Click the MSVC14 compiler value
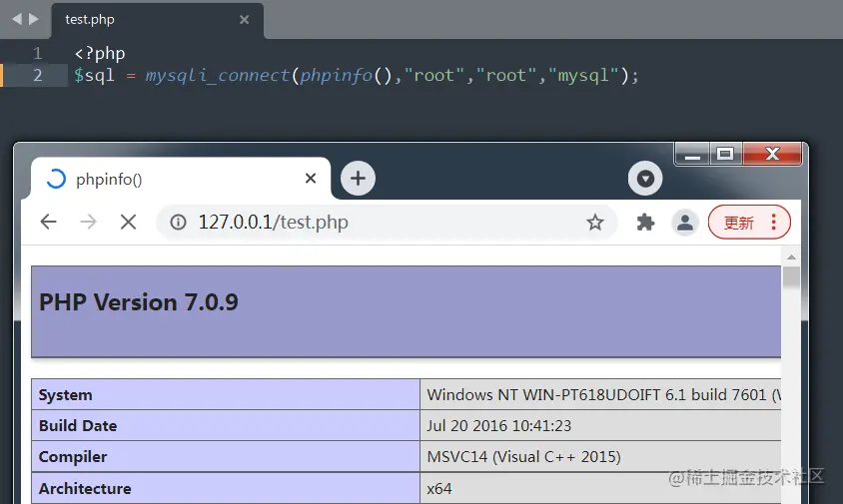843x504 pixels. pos(523,457)
